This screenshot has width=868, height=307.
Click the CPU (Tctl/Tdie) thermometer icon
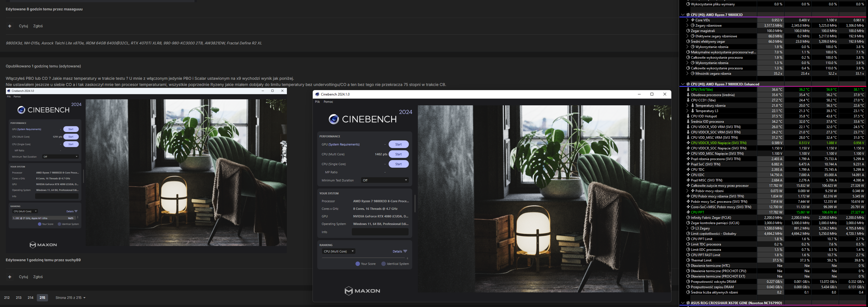point(688,90)
